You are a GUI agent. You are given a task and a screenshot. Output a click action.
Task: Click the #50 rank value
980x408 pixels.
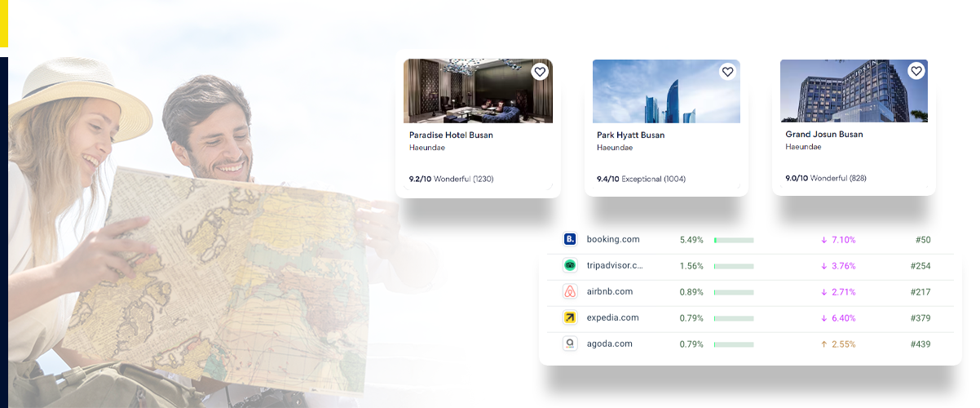click(923, 240)
